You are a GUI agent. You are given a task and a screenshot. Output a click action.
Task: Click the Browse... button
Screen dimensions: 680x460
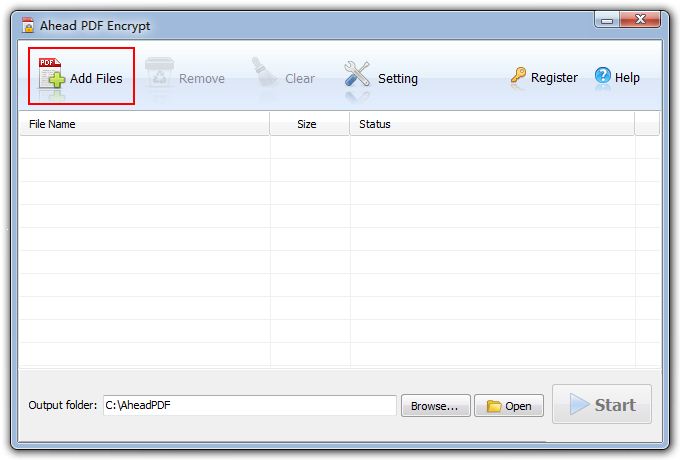tap(435, 406)
